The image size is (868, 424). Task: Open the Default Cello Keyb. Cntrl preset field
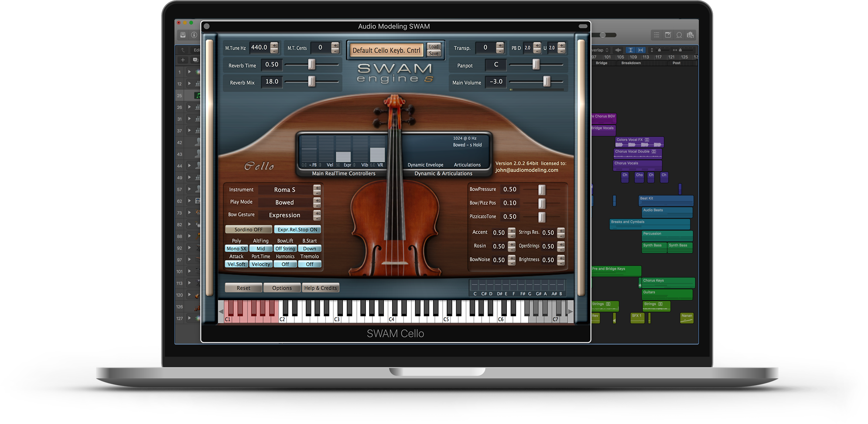point(386,50)
